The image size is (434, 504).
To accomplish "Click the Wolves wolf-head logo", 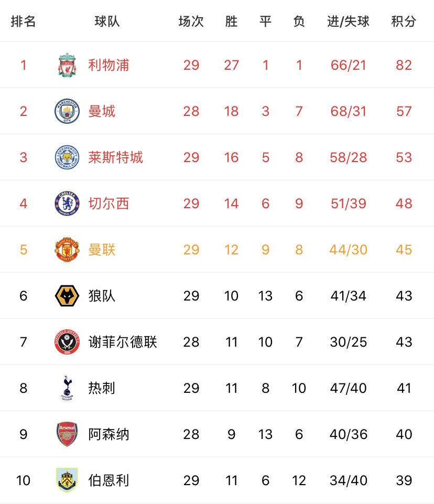I will click(x=67, y=296).
